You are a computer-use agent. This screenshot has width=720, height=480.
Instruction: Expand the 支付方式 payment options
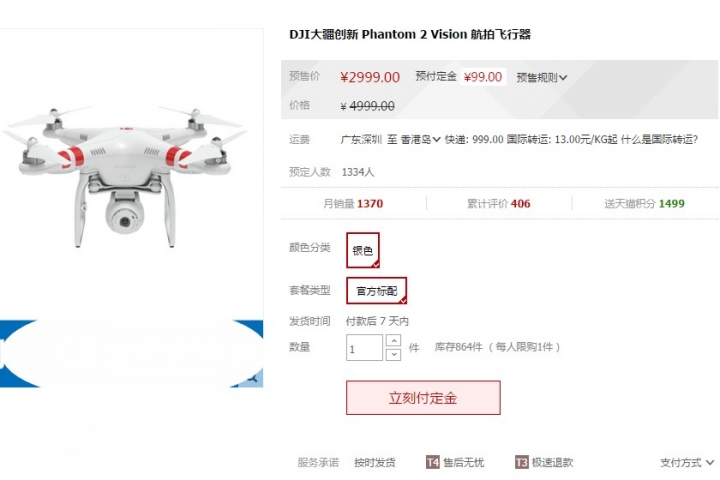pyautogui.click(x=687, y=462)
